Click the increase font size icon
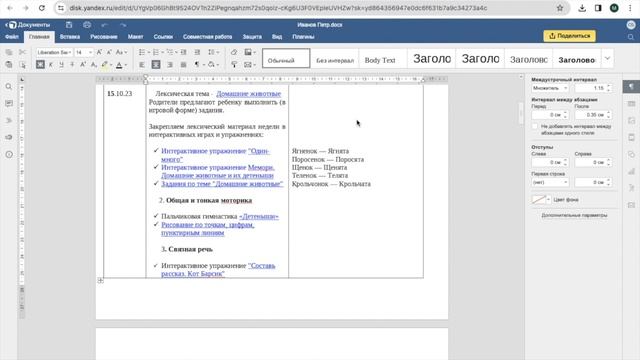Screen dimensions: 640x360 coord(99,52)
